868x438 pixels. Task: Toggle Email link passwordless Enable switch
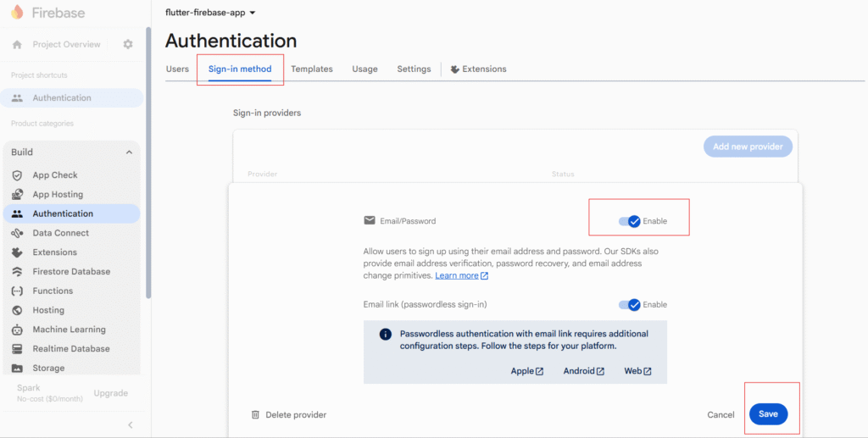click(x=629, y=305)
